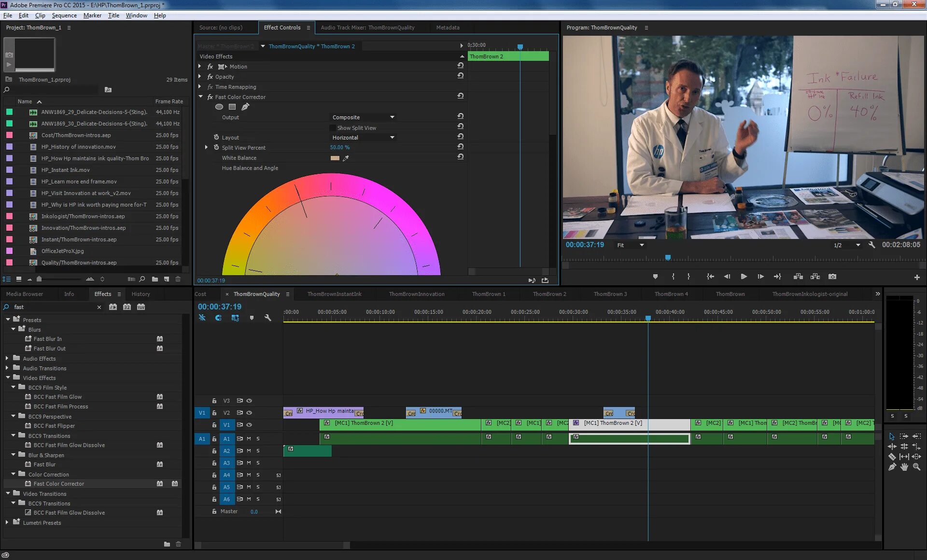Viewport: 927px width, 560px height.
Task: Click the wrench/settings icon in timeline toolbar
Action: coord(267,319)
